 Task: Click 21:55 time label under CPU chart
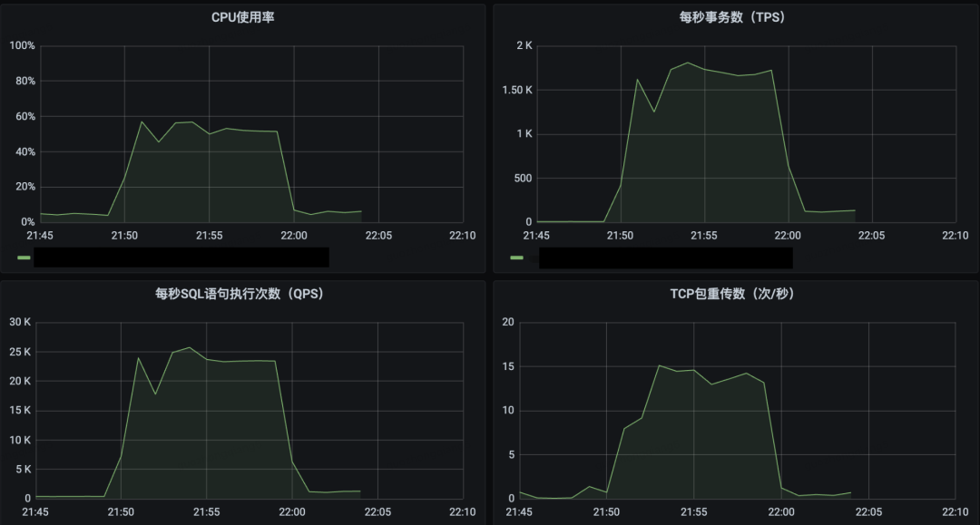pos(209,236)
